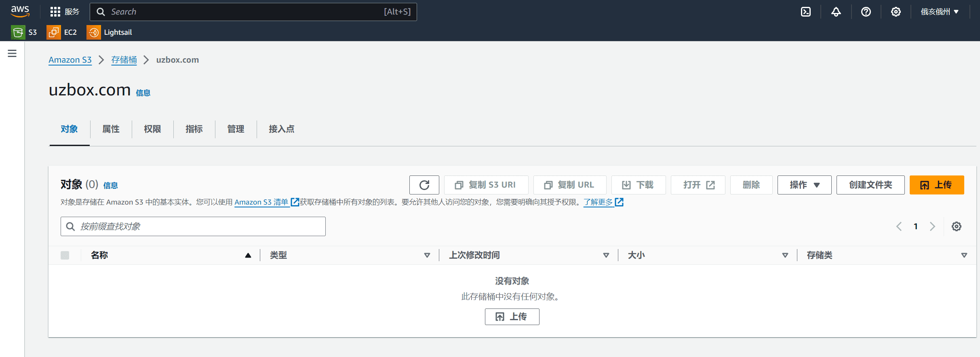The height and width of the screenshot is (357, 980).
Task: Click the 删除 button
Action: pyautogui.click(x=751, y=185)
